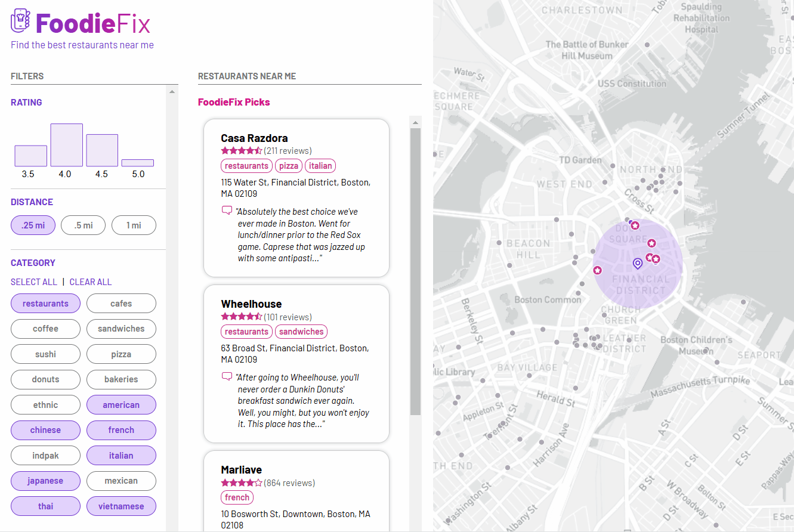Click the SELECT ALL link
Screen dimensions: 794x532
tap(34, 282)
